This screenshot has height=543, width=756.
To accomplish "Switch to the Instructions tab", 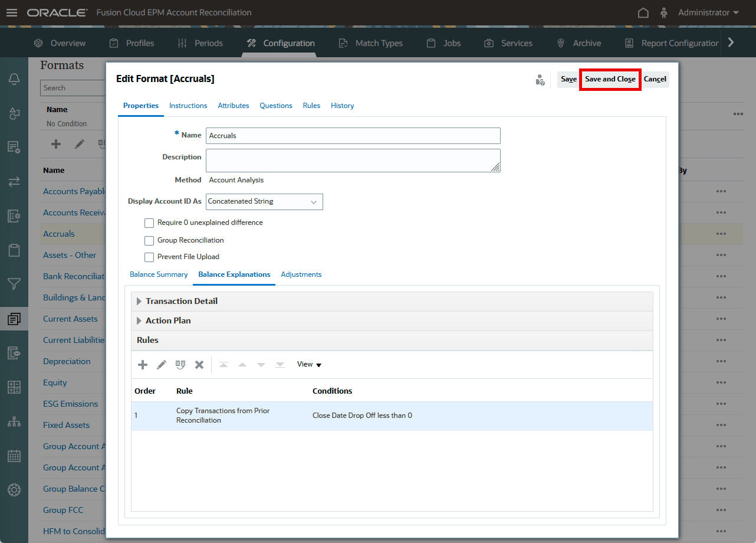I will (x=188, y=106).
